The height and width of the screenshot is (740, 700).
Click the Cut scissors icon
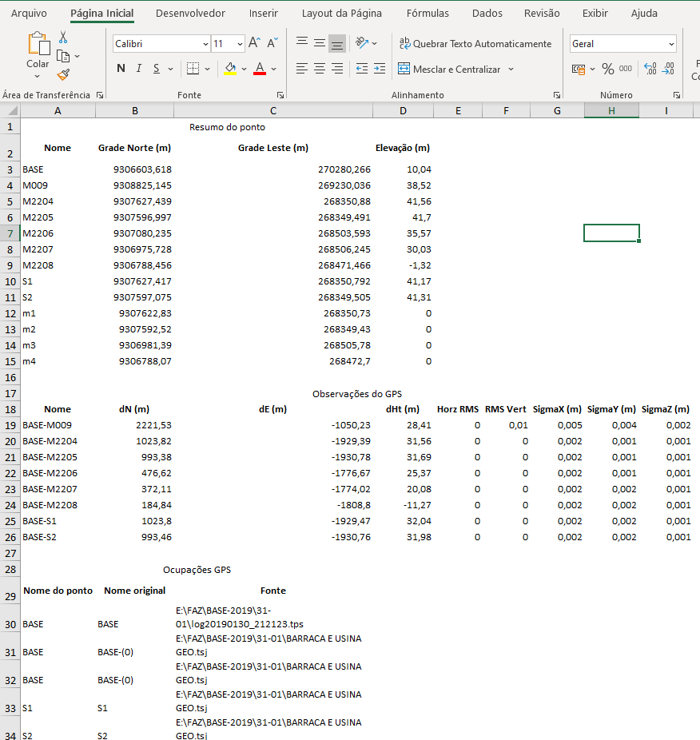(x=63, y=38)
